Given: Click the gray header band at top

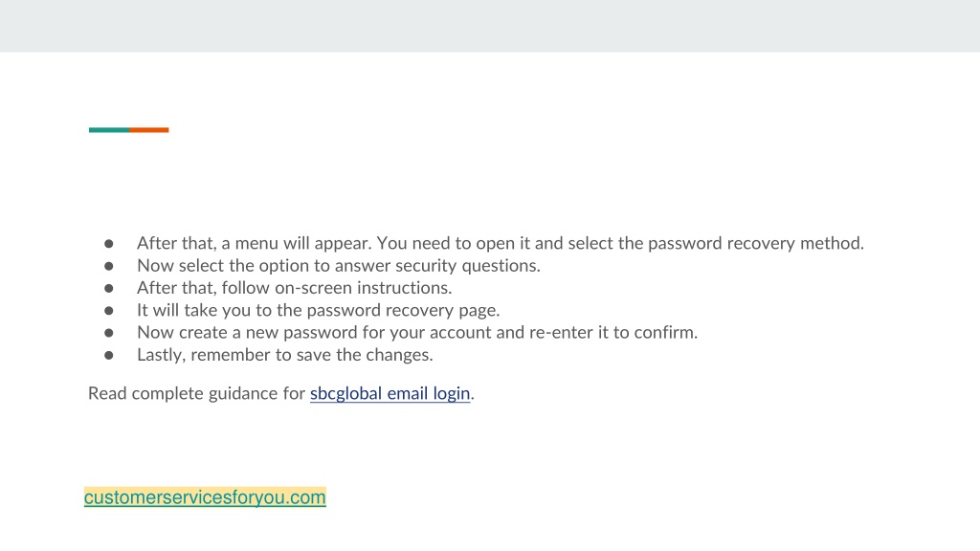Looking at the screenshot, I should point(490,26).
